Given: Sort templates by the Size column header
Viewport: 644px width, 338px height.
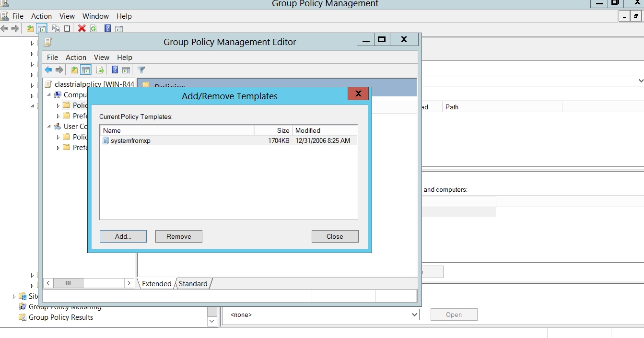Looking at the screenshot, I should 273,130.
